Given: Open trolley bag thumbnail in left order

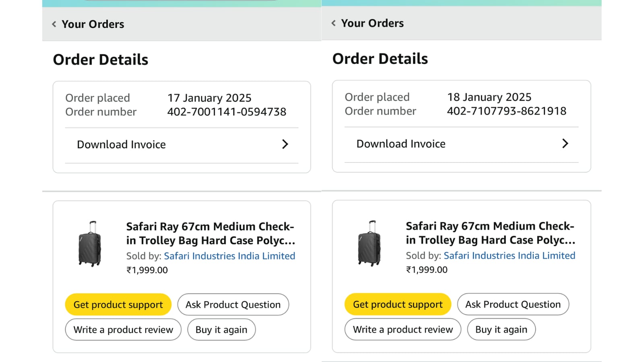Looking at the screenshot, I should (x=90, y=244).
